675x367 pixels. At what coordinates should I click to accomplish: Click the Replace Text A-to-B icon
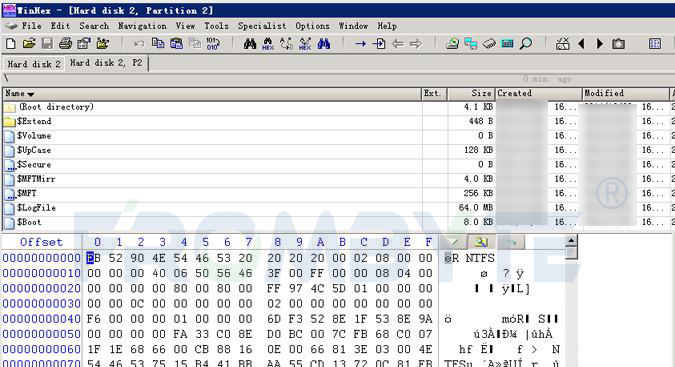coord(286,43)
